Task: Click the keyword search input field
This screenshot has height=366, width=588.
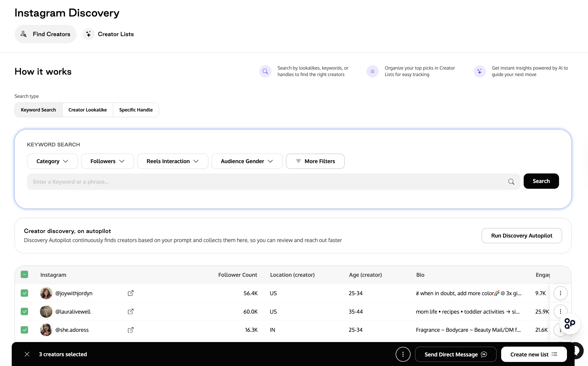Action: 273,182
